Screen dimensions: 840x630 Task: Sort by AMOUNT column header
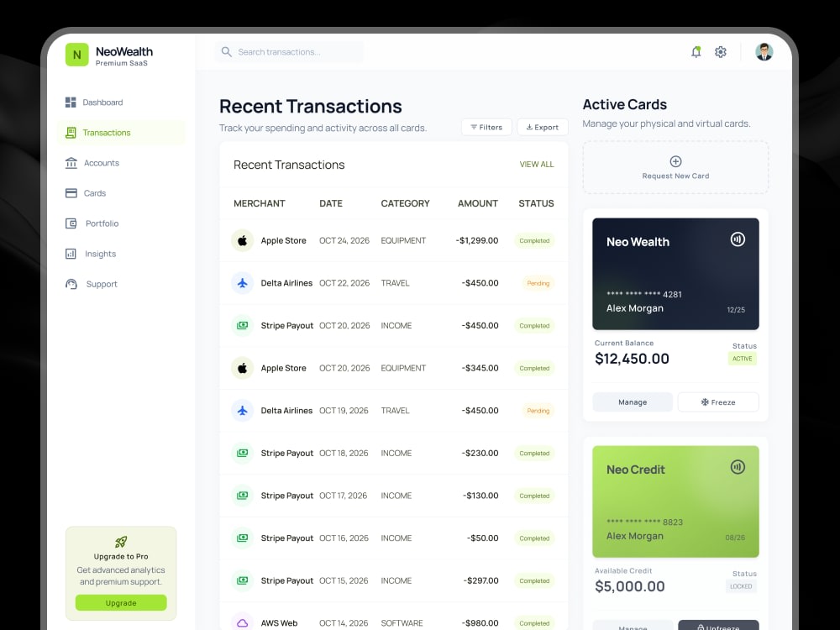[477, 203]
